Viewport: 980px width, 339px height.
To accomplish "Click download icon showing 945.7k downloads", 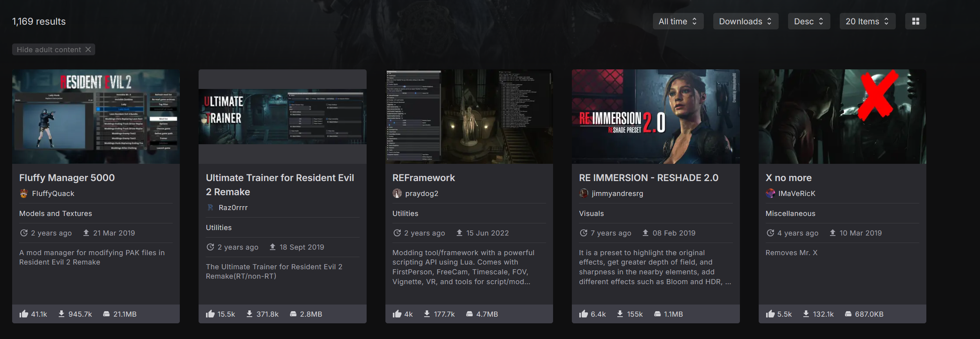I will click(x=61, y=314).
